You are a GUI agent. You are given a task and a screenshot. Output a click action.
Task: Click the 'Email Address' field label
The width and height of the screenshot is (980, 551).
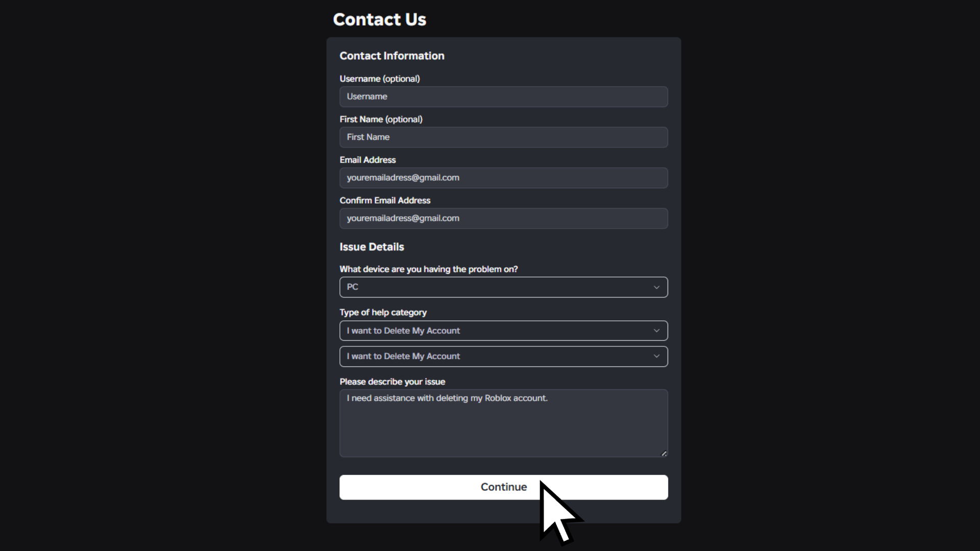pos(367,160)
